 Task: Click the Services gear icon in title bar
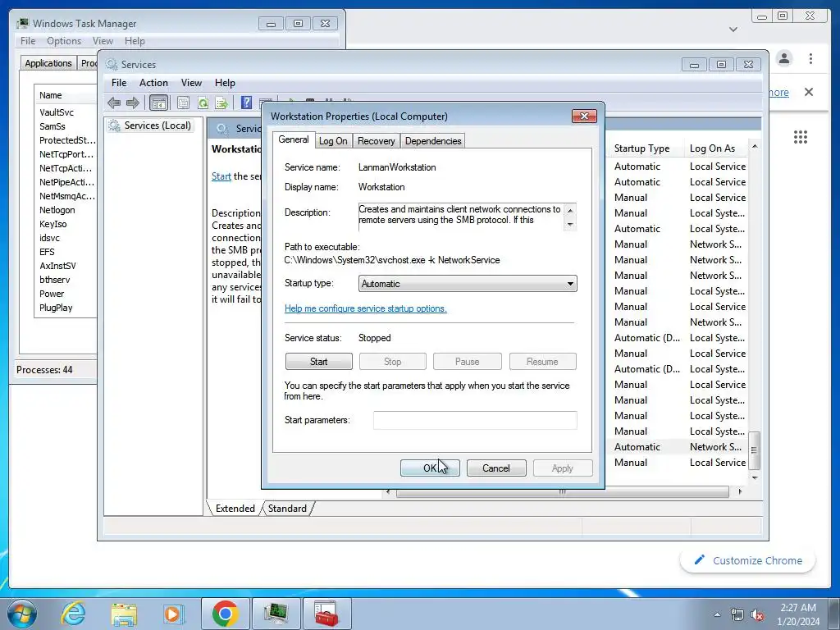(112, 64)
